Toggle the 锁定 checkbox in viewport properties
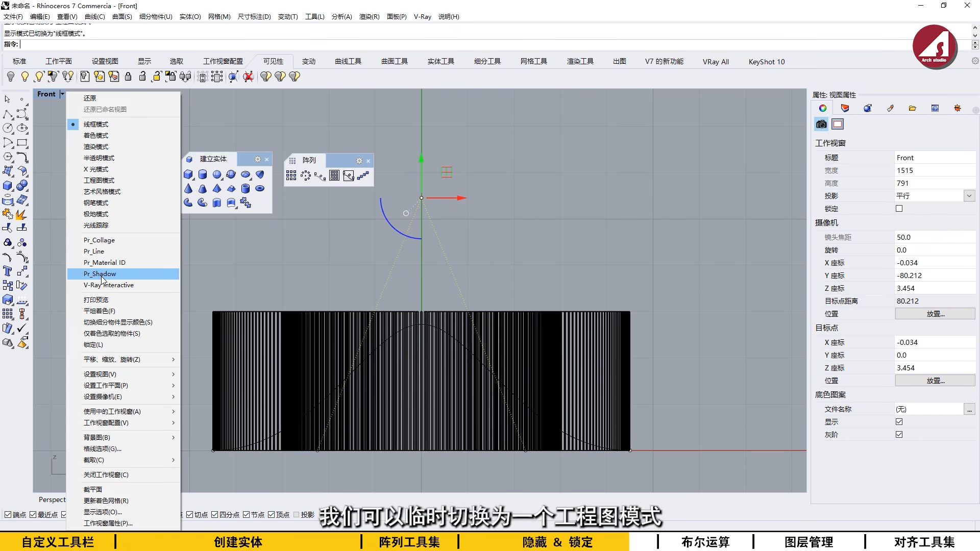The width and height of the screenshot is (980, 551). (x=899, y=209)
